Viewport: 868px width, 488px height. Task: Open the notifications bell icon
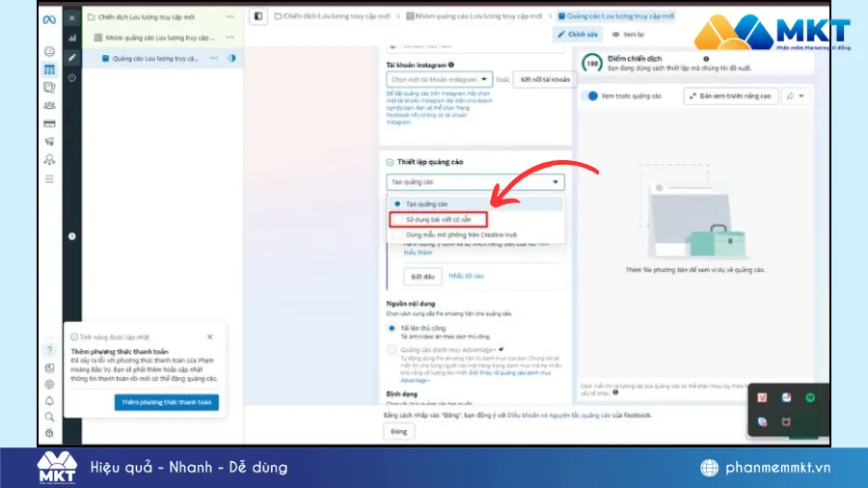pyautogui.click(x=49, y=400)
